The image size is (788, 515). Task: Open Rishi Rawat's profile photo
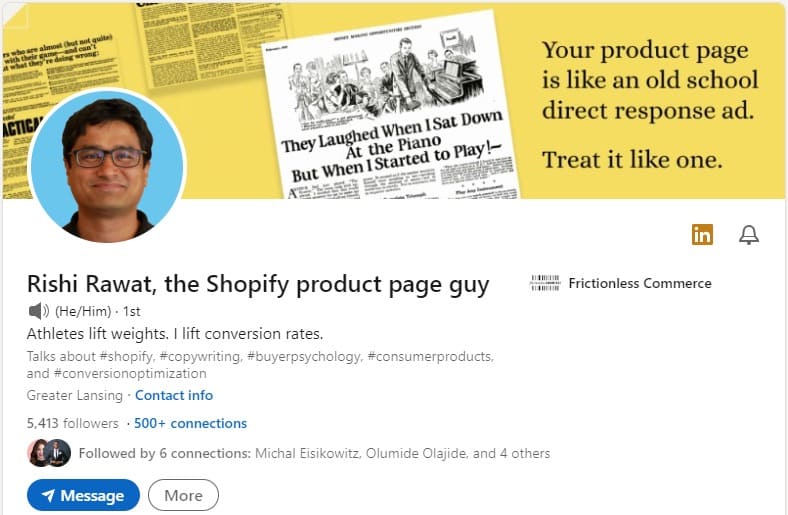pos(106,166)
